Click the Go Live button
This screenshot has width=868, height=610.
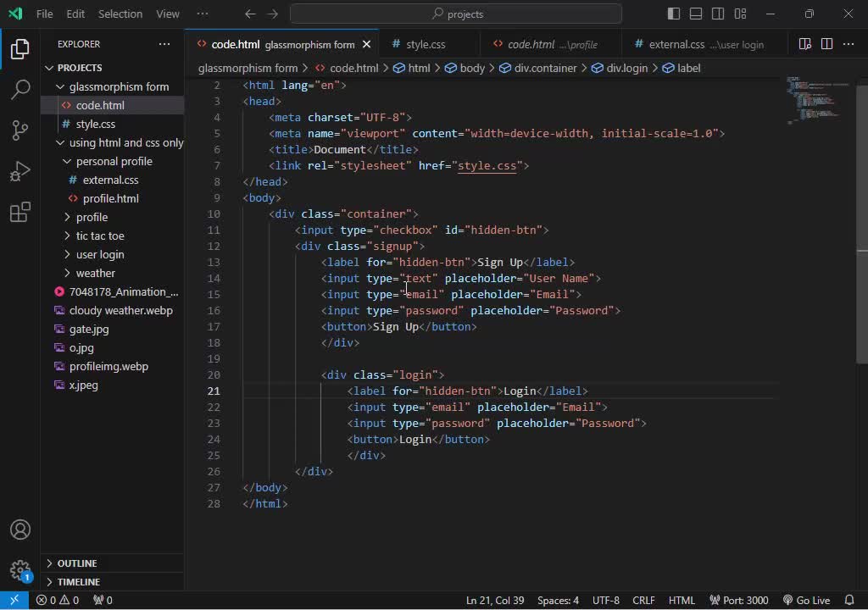[806, 600]
